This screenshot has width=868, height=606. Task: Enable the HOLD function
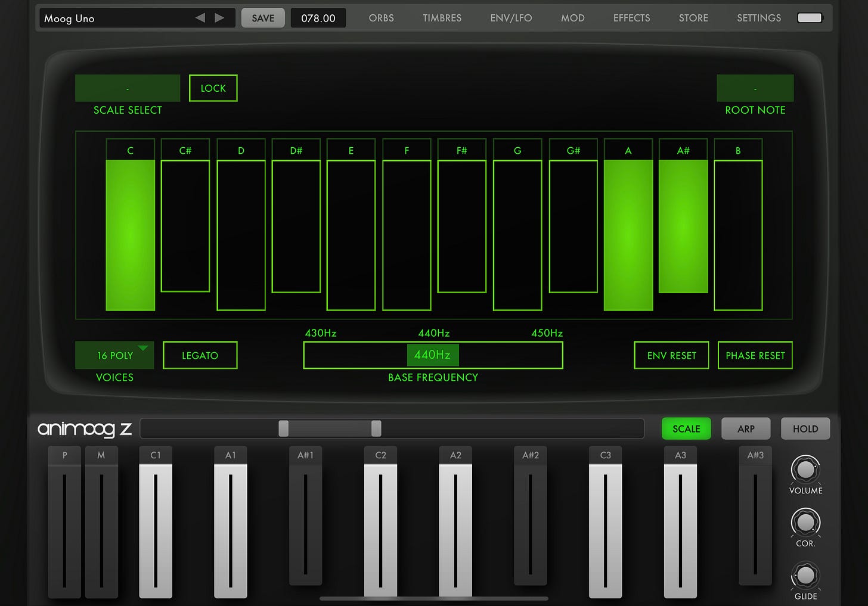pos(805,428)
